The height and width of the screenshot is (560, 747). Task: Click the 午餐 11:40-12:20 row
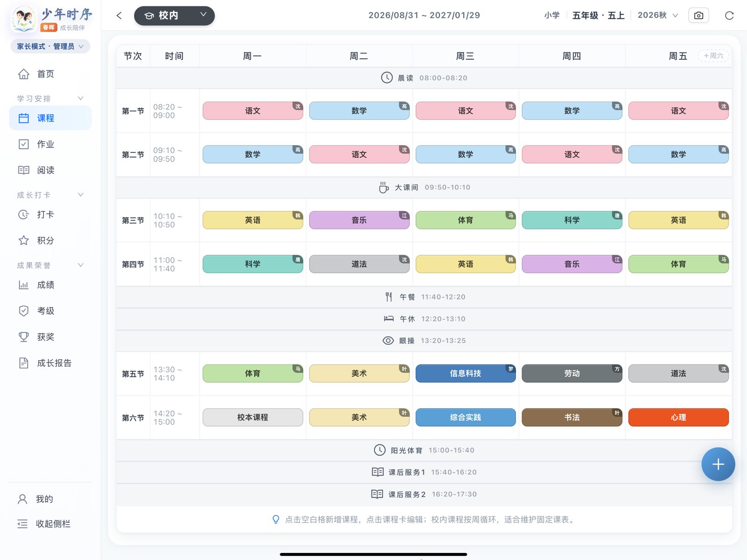(x=424, y=297)
